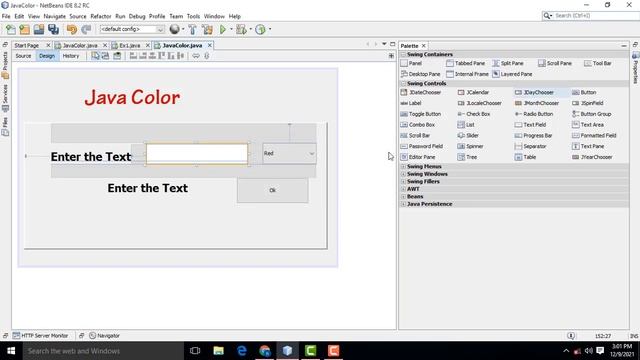Select the Tabbed Pane container
Image resolution: width=640 pixels, height=360 pixels.
pos(465,63)
